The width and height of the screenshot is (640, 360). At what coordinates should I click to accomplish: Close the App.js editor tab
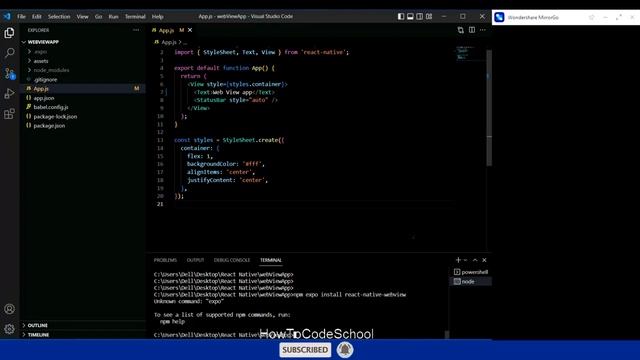(x=190, y=30)
